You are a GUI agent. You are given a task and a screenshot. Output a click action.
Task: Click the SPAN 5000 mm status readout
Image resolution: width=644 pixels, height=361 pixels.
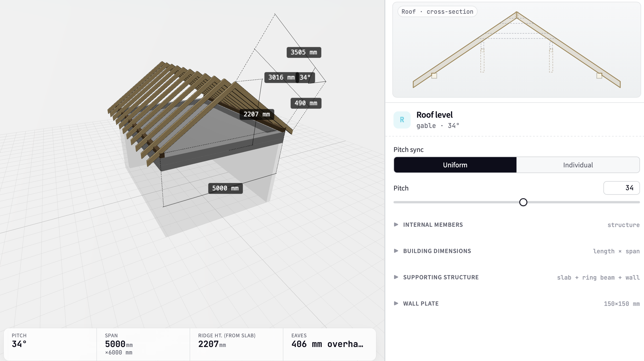pyautogui.click(x=143, y=344)
